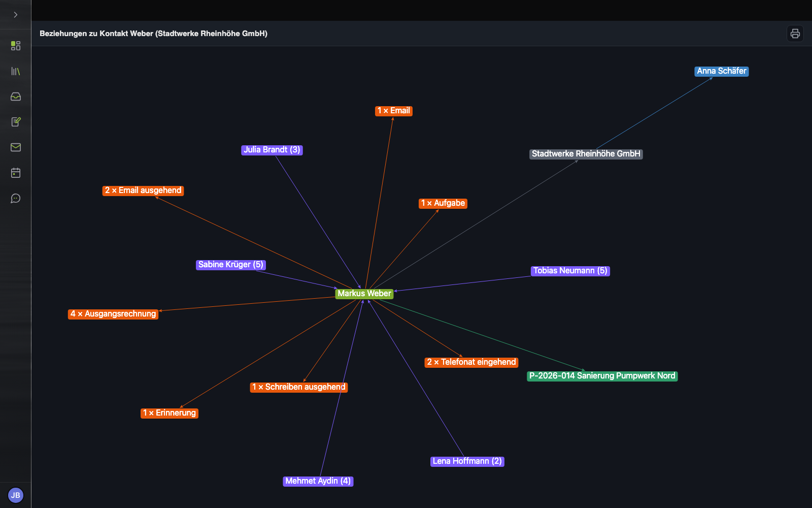Select the Stadtwerke Rheinhöhe GmbH node
The image size is (812, 508).
coord(586,154)
